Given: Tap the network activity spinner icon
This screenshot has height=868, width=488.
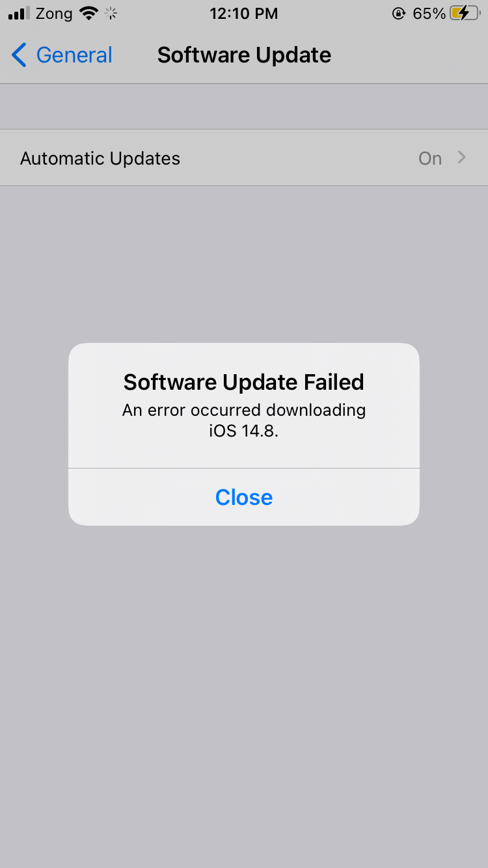Looking at the screenshot, I should 111,13.
